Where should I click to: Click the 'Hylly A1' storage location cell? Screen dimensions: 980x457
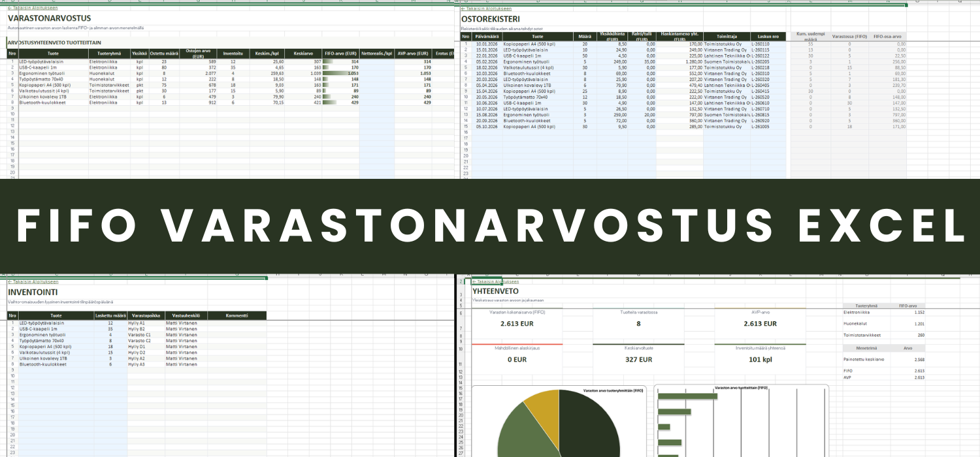point(137,323)
